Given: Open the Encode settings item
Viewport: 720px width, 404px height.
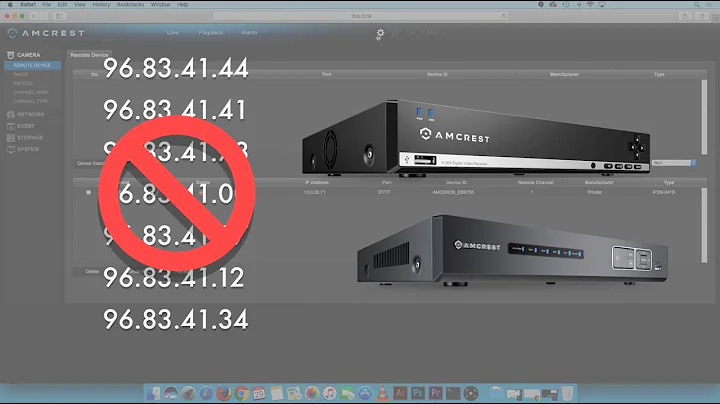Looking at the screenshot, I should coord(23,83).
